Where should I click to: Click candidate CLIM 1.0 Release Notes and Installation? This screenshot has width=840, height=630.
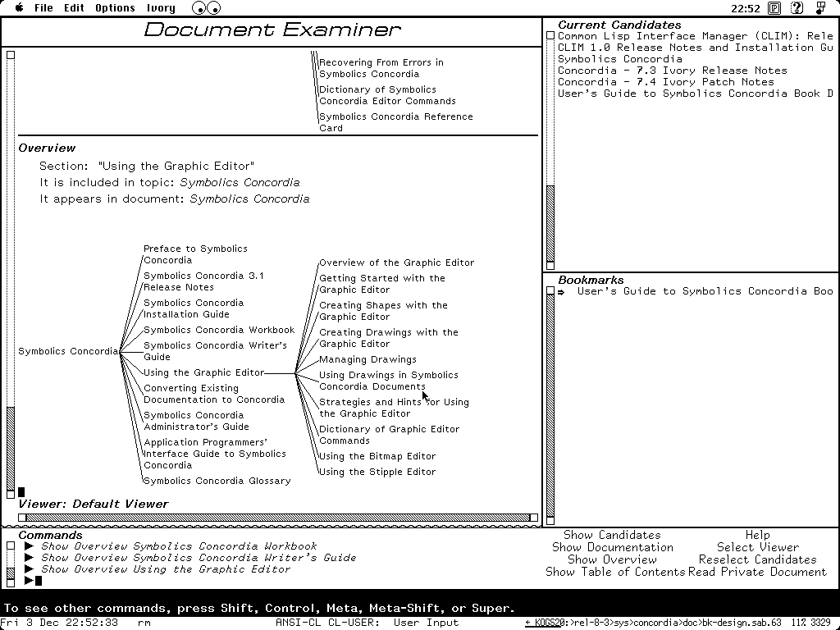(696, 47)
